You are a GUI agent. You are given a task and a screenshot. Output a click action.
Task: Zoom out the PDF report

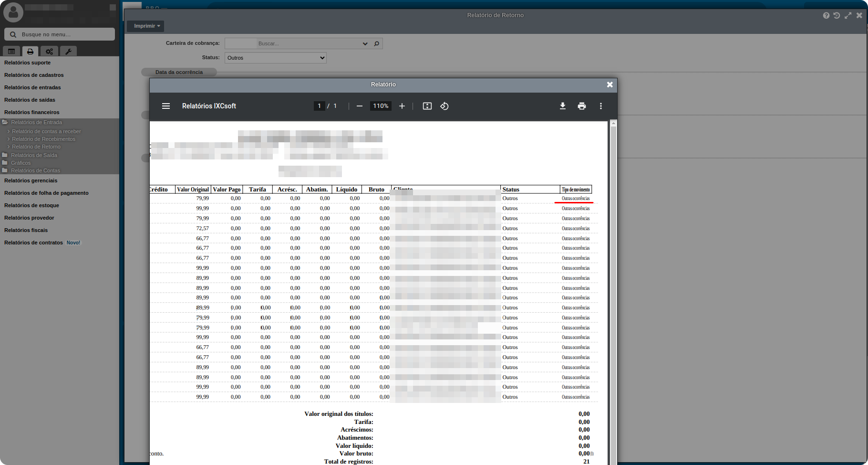coord(360,106)
